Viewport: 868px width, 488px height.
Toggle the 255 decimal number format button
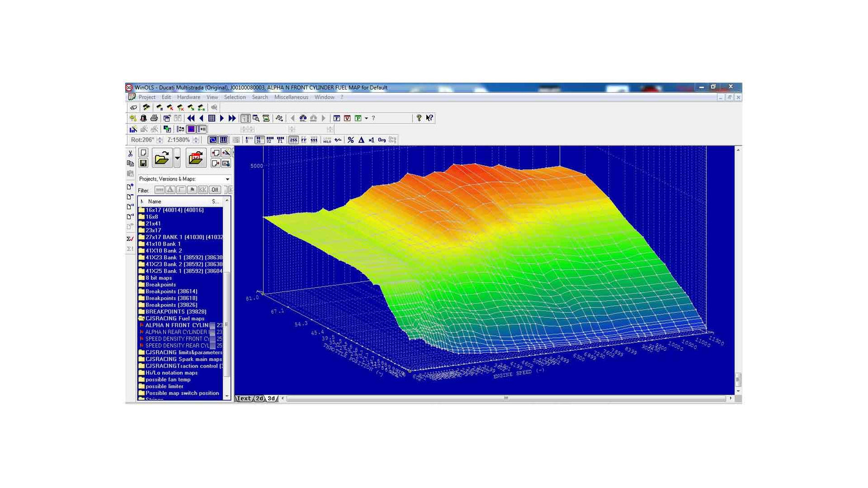[293, 140]
